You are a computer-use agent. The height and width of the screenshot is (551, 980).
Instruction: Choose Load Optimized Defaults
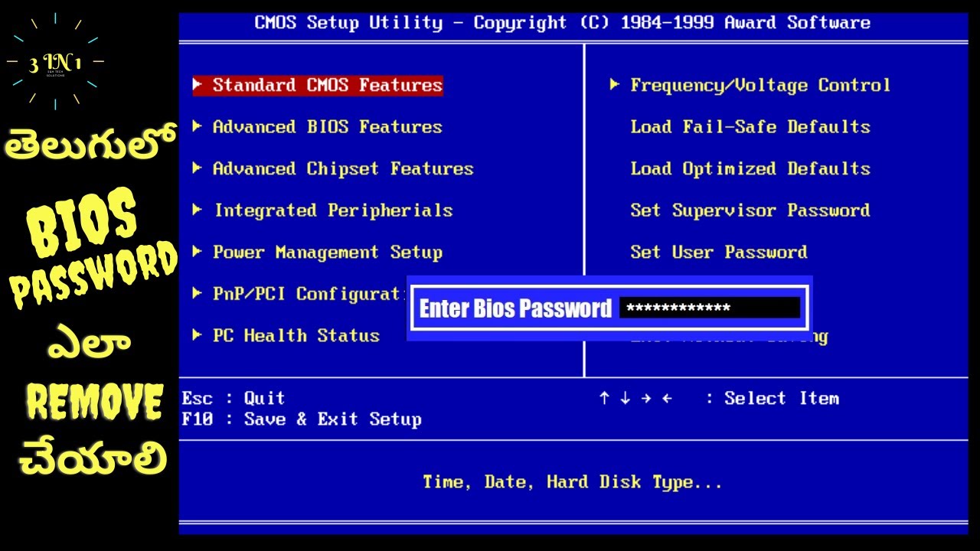click(750, 168)
